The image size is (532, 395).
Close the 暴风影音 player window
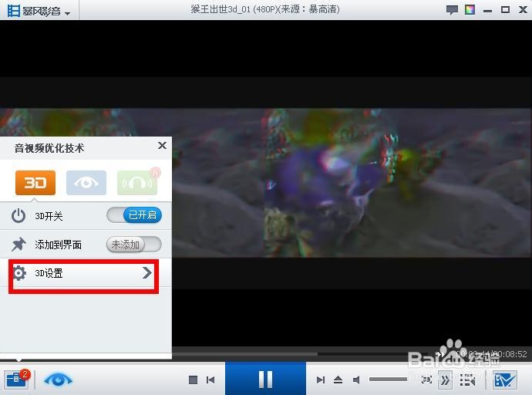524,9
